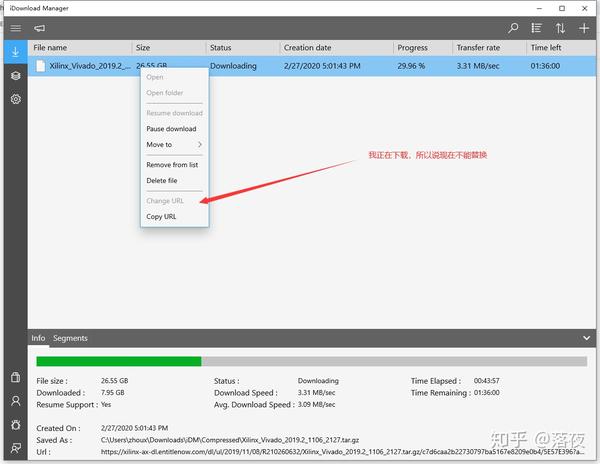This screenshot has height=464, width=600.
Task: Click the Time Elapsed 00:43:57 value
Action: click(x=486, y=381)
